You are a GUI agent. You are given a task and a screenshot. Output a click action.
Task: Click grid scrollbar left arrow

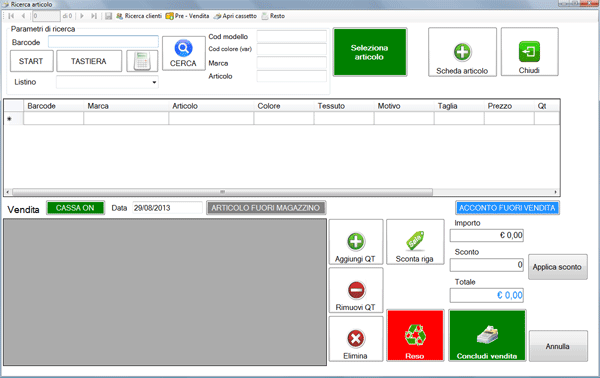point(8,192)
